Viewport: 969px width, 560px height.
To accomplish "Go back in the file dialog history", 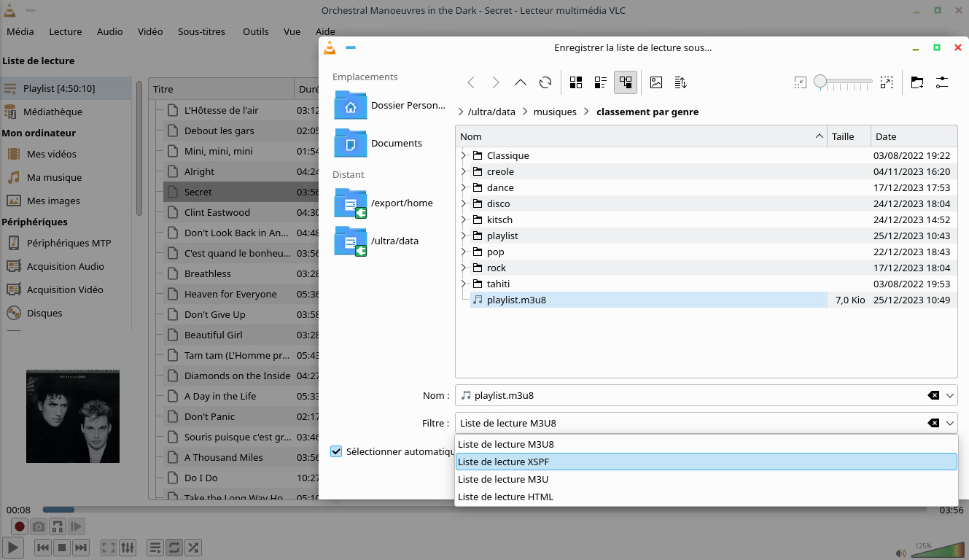I will pyautogui.click(x=471, y=82).
